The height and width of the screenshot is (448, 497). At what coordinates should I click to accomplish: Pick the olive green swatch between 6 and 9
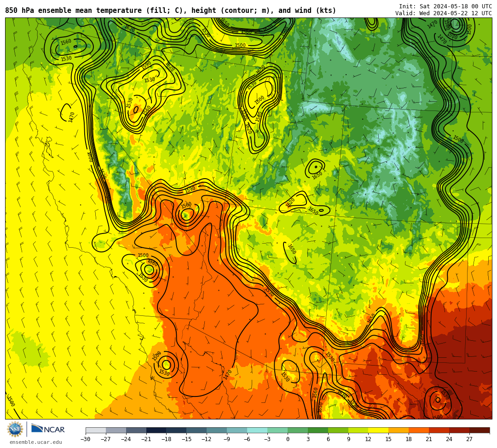tap(338, 430)
